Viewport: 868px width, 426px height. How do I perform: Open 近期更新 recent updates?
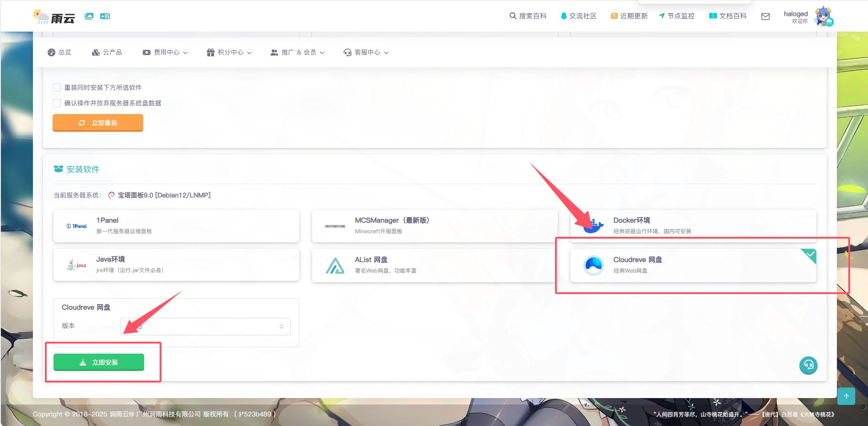tap(629, 16)
